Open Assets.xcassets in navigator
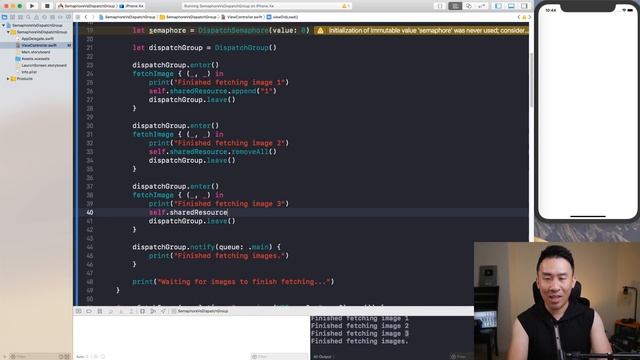The image size is (640, 360). [x=33, y=59]
